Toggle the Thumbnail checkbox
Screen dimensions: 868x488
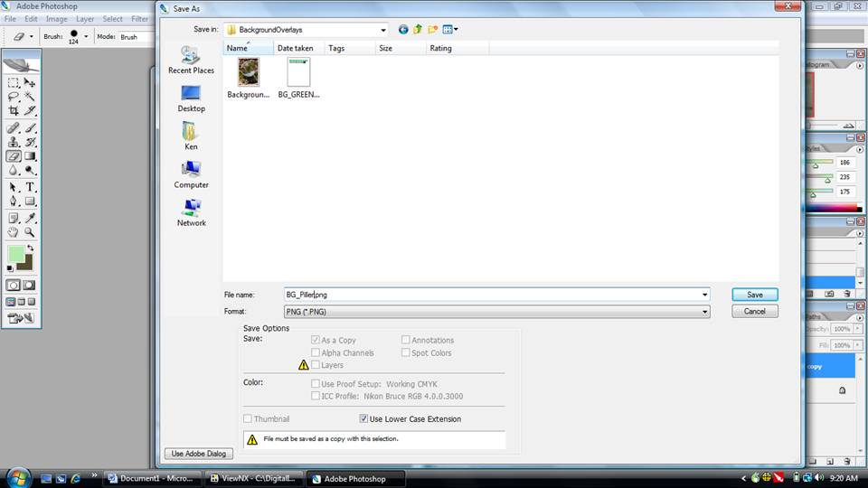tap(248, 419)
